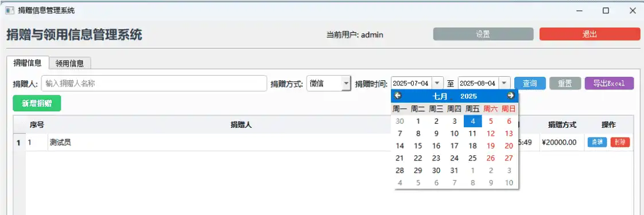Open the end date 2025-08-04 dropdown arrow

(x=505, y=83)
